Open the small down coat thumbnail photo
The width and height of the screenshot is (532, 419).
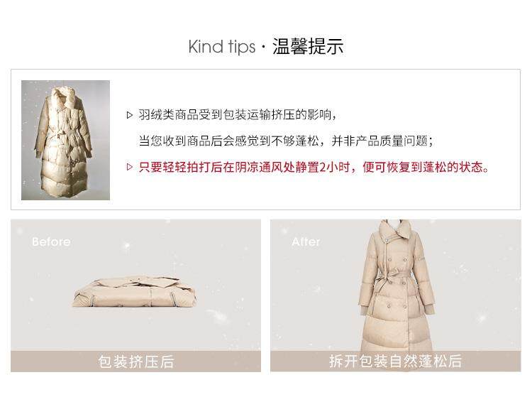(65, 140)
